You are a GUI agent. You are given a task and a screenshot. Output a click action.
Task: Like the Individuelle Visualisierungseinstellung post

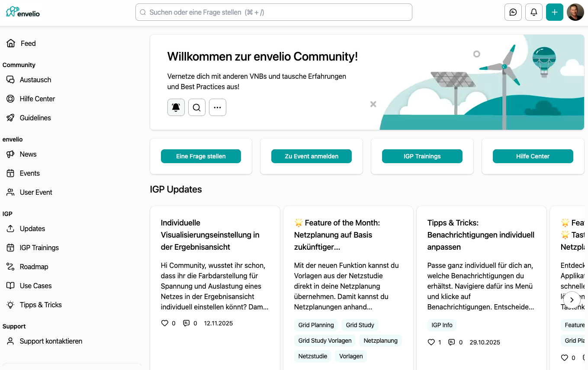tap(164, 323)
